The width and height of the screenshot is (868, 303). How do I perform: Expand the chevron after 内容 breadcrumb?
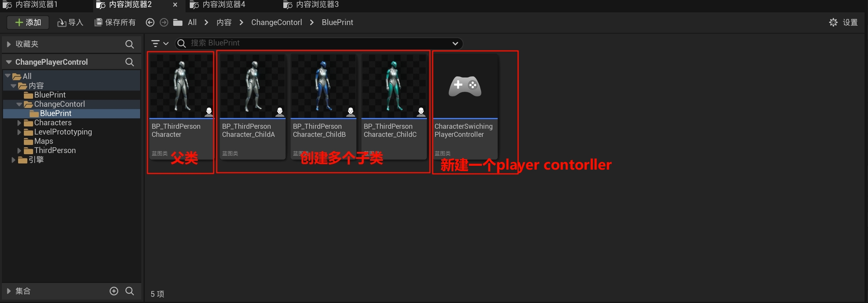[241, 22]
